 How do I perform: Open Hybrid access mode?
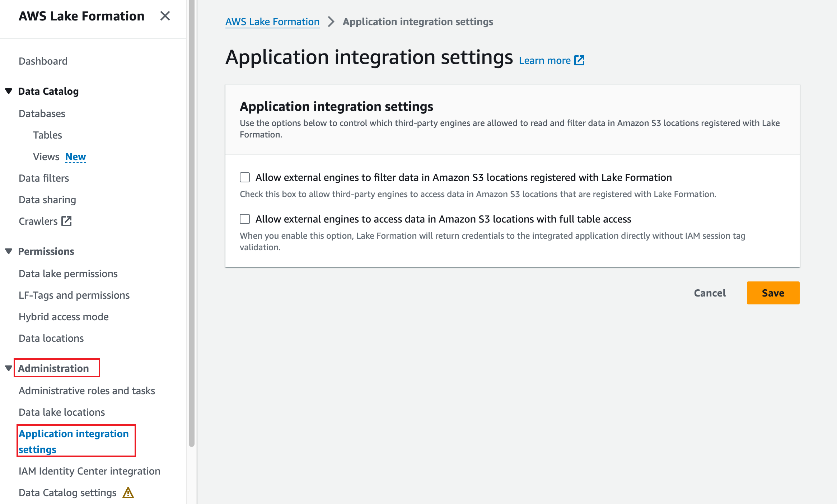click(x=64, y=317)
